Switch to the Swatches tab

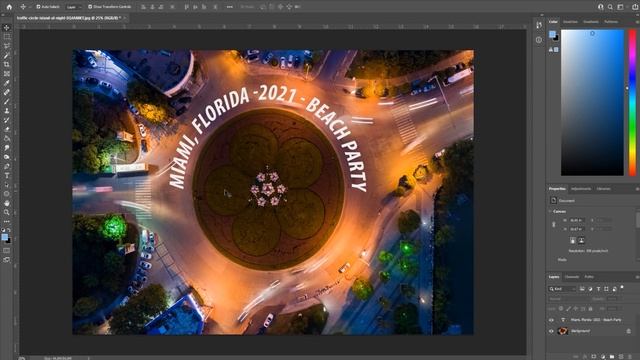(x=570, y=22)
